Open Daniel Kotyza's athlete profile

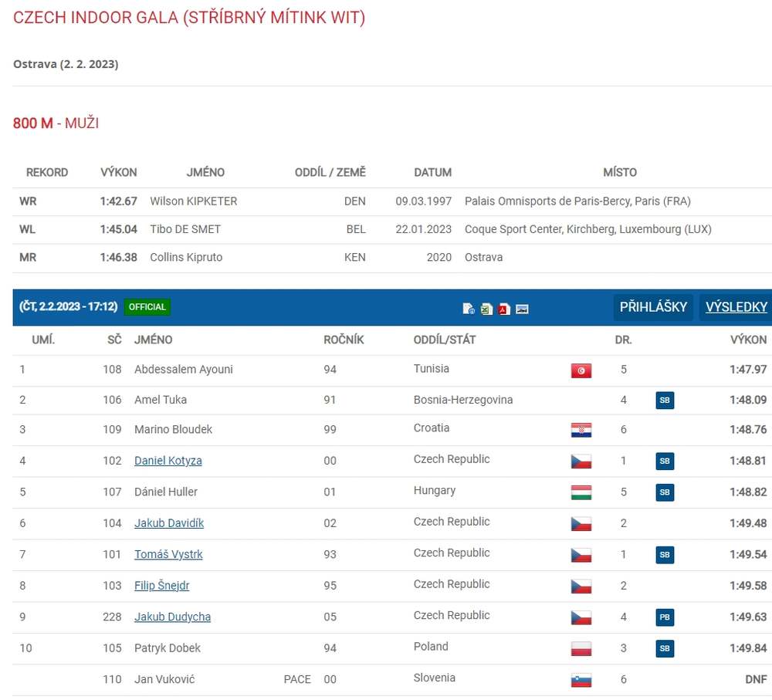tap(168, 461)
